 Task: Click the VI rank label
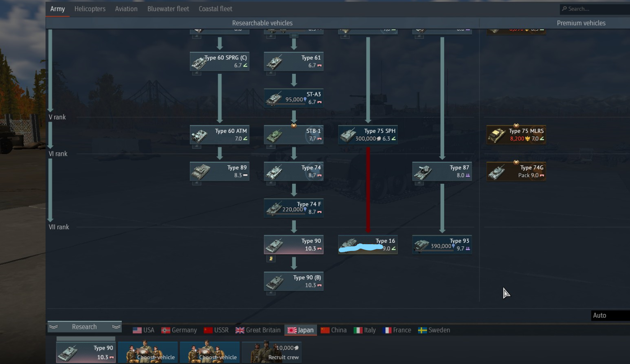tap(58, 154)
